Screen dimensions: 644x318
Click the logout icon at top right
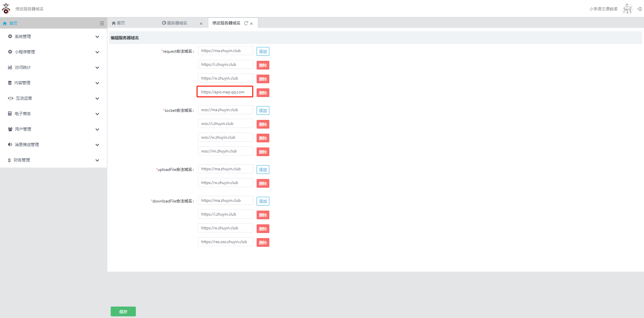coord(639,9)
